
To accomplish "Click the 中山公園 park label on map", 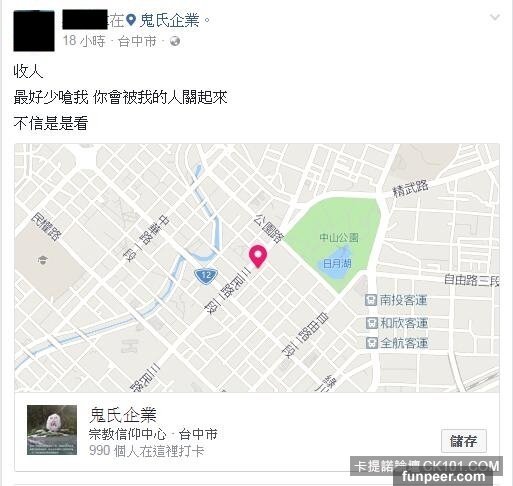I will pyautogui.click(x=339, y=238).
